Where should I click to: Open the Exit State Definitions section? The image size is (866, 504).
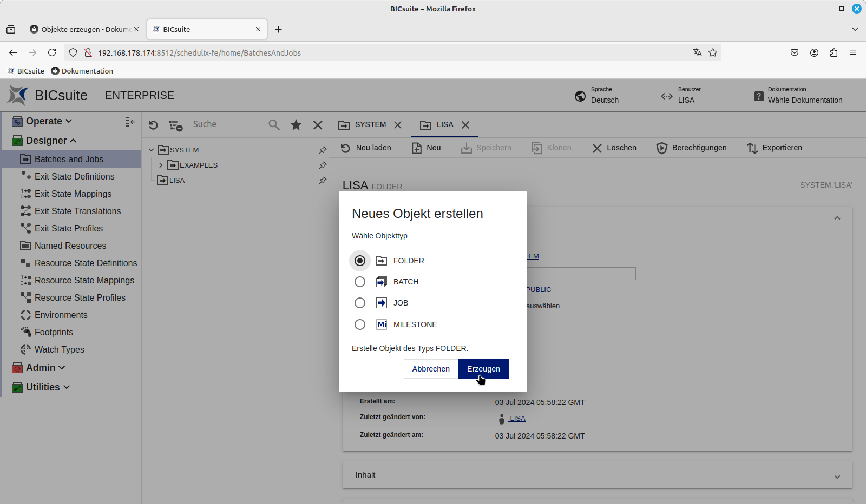point(74,176)
